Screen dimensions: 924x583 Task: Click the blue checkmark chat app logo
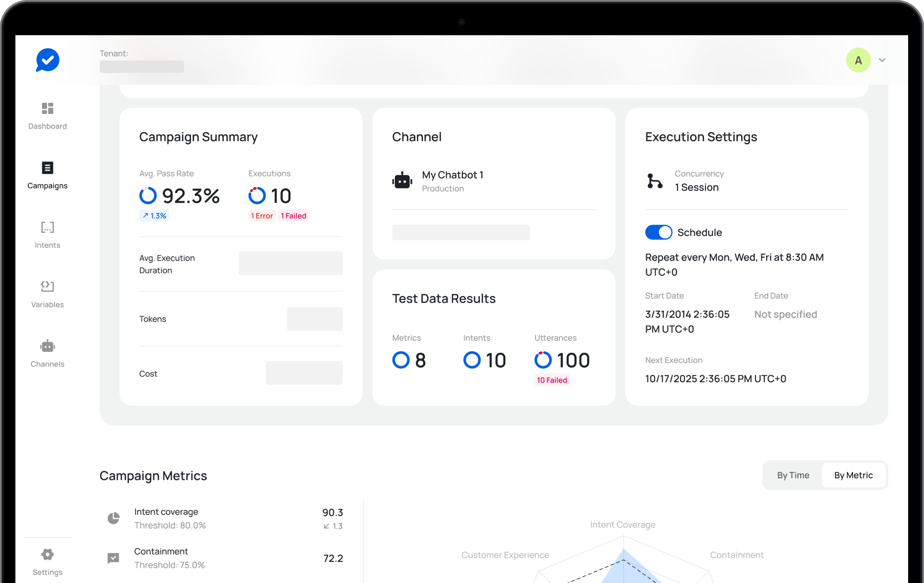click(x=48, y=60)
